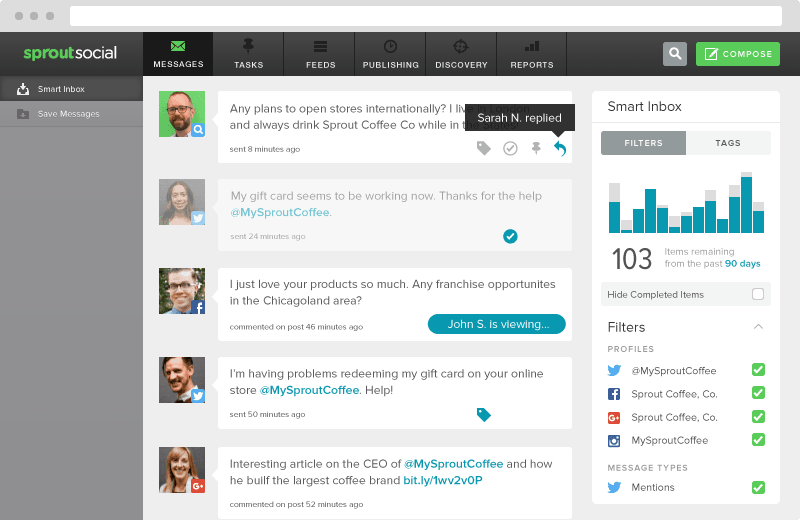Click the browser address bar
This screenshot has width=800, height=520.
click(x=426, y=16)
